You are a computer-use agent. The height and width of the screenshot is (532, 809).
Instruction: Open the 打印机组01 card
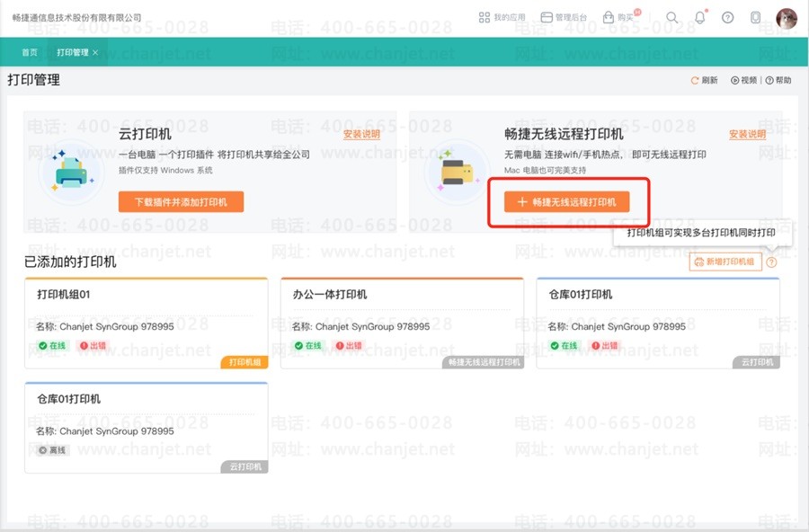click(x=147, y=324)
